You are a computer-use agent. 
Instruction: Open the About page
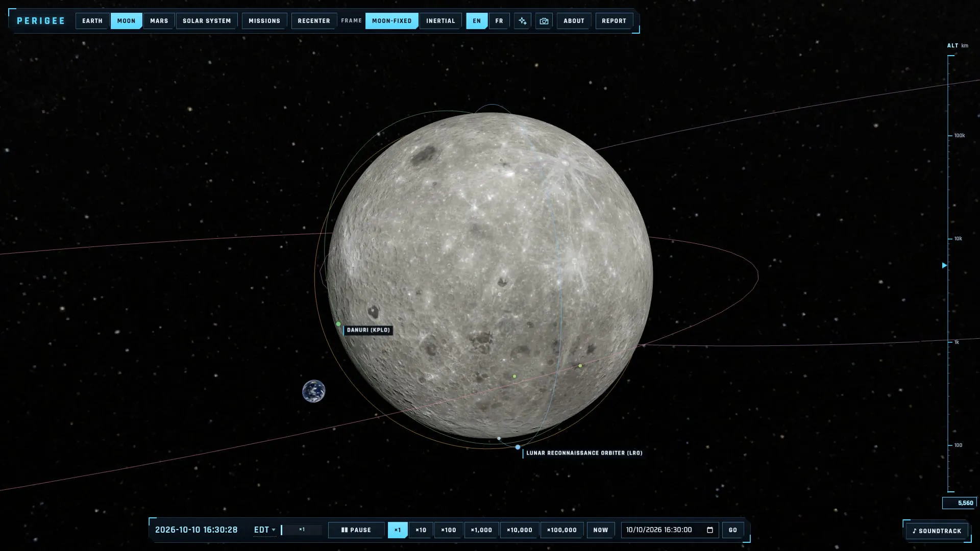pyautogui.click(x=574, y=21)
